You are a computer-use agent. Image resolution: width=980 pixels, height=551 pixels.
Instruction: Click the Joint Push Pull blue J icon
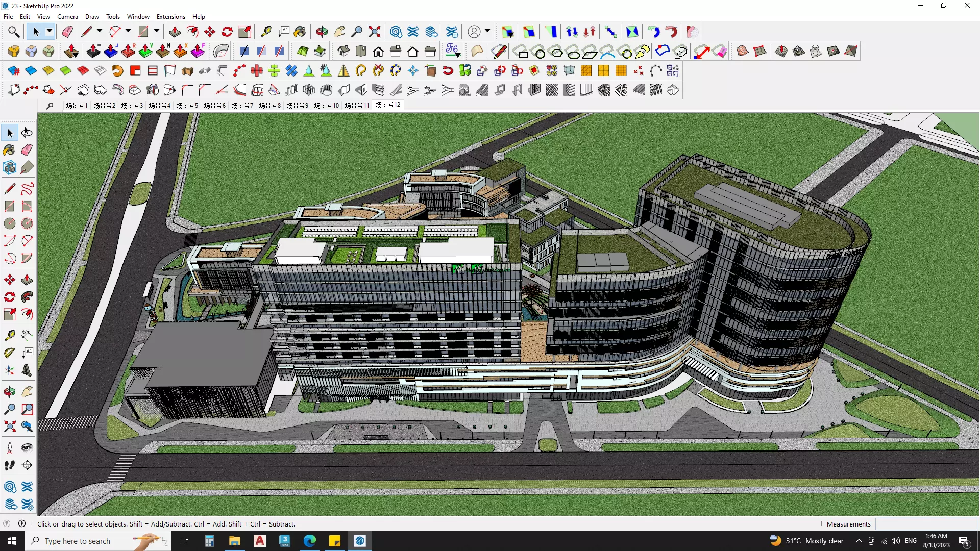click(111, 51)
